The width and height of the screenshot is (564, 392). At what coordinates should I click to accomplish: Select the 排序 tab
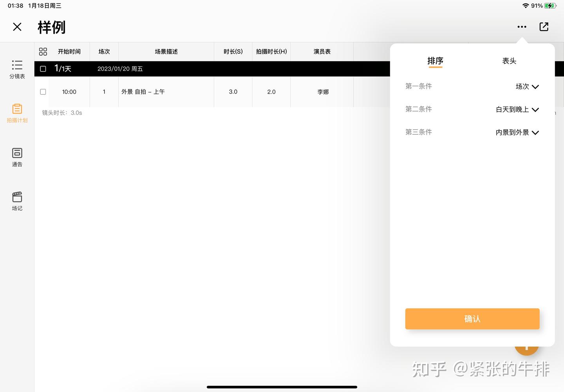(436, 61)
